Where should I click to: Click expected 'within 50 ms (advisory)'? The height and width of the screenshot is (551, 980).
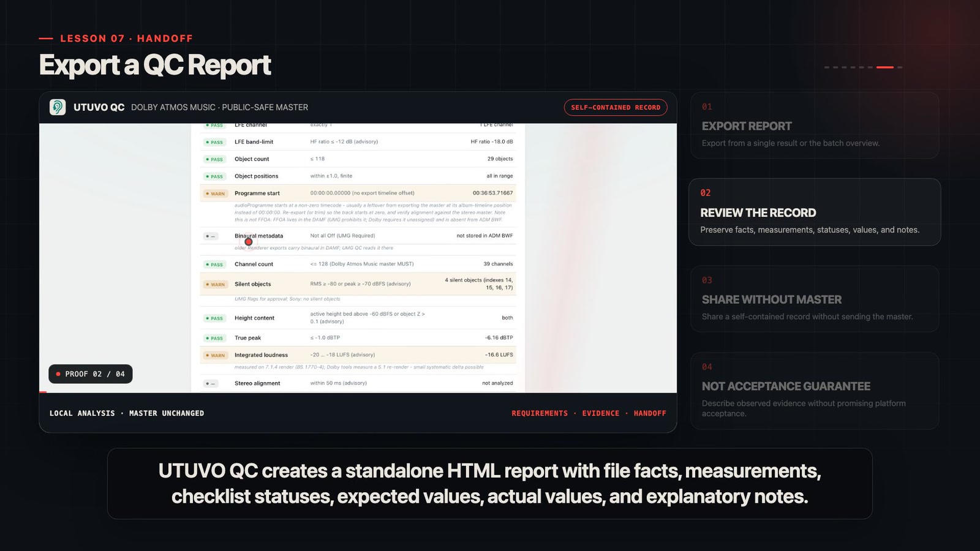[x=338, y=383]
